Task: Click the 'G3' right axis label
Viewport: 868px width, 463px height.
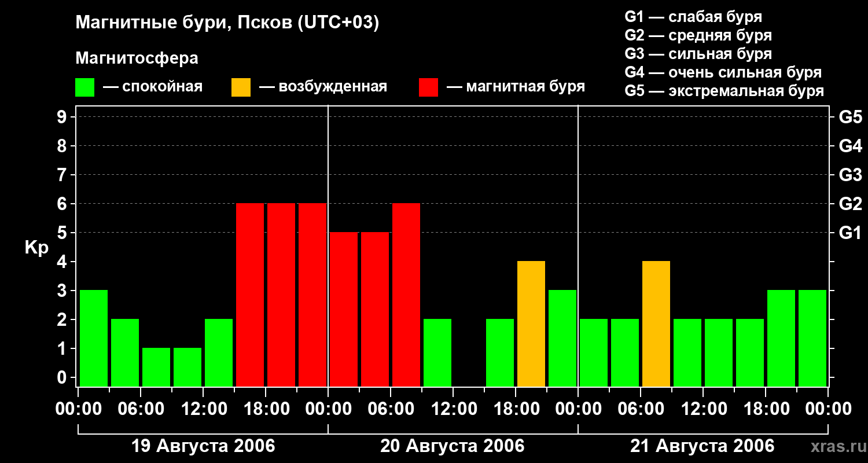Action: point(850,175)
